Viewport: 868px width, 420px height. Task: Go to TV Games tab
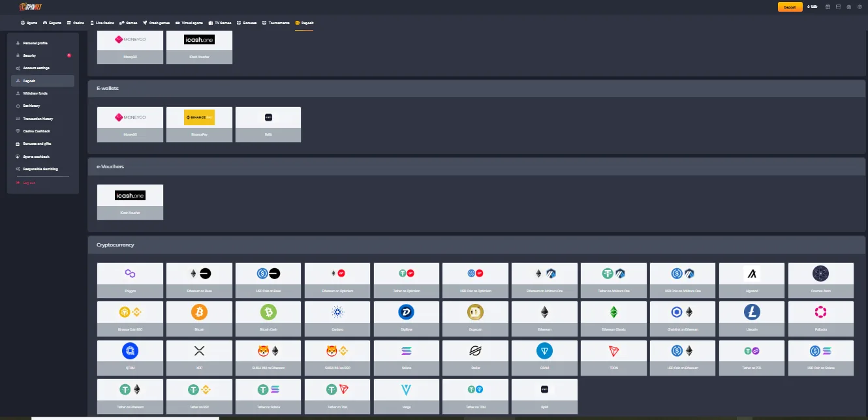pos(220,22)
